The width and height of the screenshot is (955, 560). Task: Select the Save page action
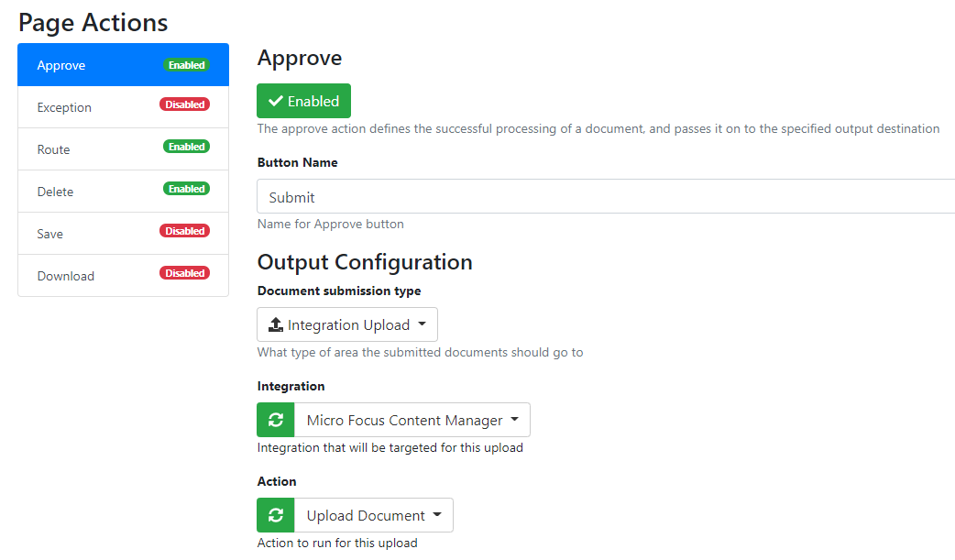[50, 234]
